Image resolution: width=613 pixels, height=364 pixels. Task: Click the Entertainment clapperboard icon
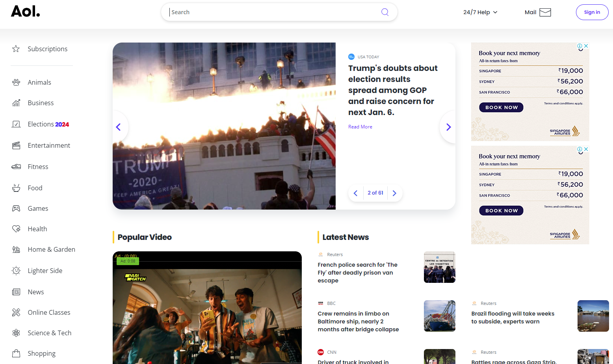click(x=16, y=145)
